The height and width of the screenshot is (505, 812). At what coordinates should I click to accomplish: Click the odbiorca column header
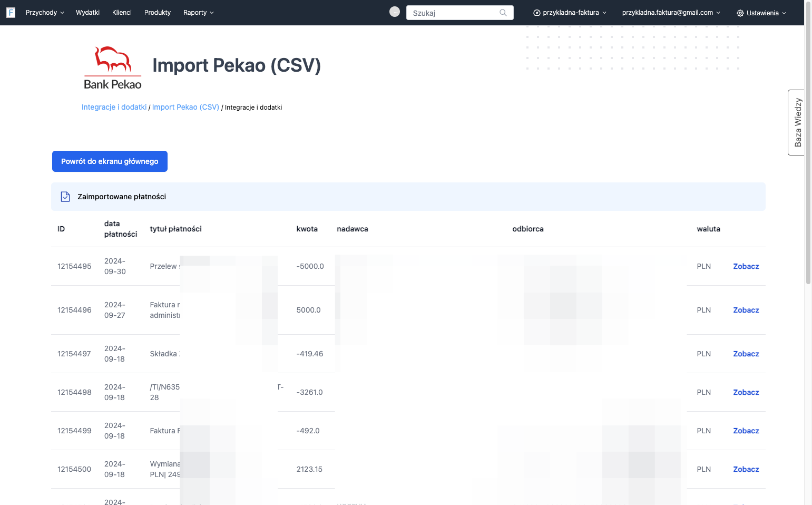[528, 229]
